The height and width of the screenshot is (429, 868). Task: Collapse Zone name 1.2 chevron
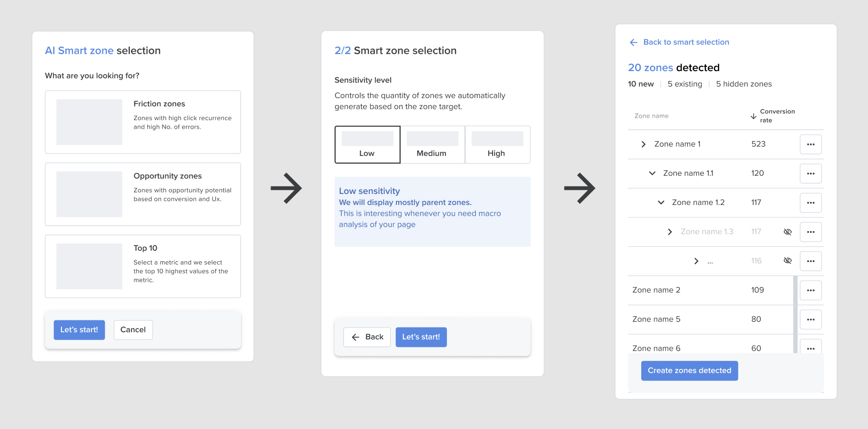[661, 203]
